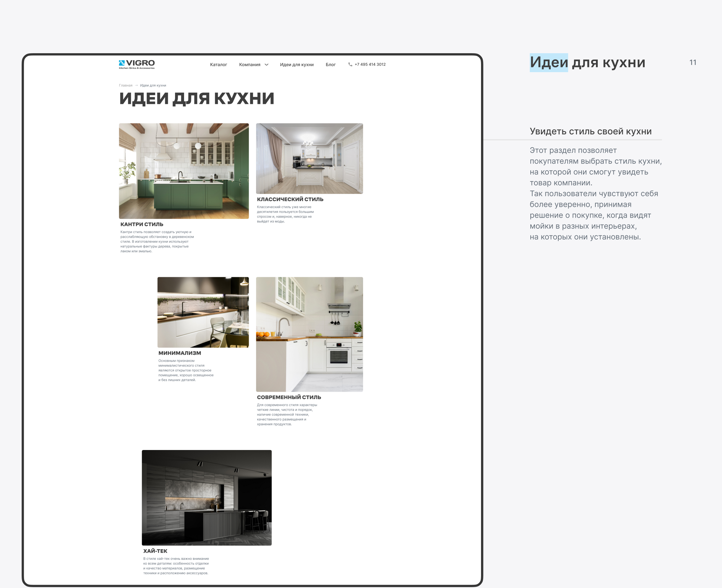Open the Каталог menu item

[x=218, y=65]
